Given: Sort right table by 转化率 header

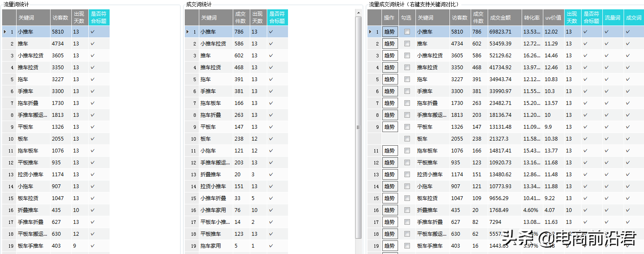Looking at the screenshot, I should click(x=532, y=18).
